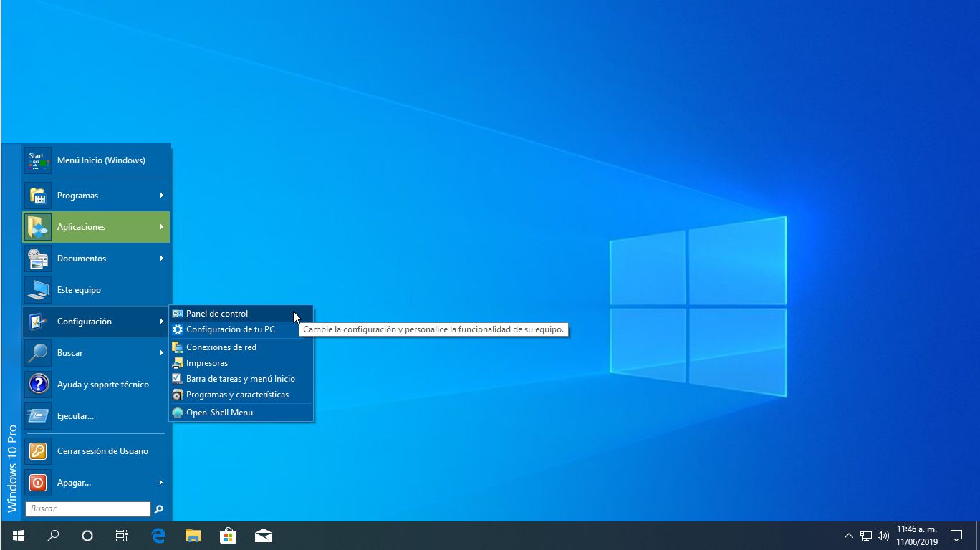Click the Aplicaciones icon
980x550 pixels.
(37, 227)
